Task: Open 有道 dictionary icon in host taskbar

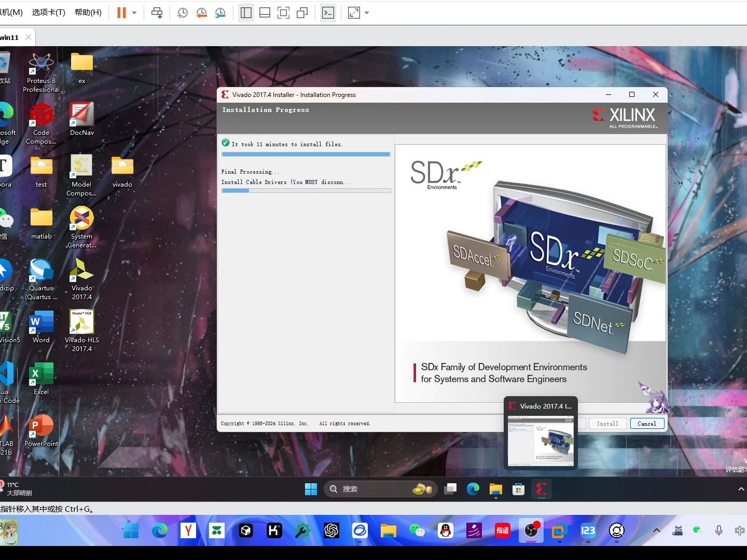Action: click(x=503, y=530)
